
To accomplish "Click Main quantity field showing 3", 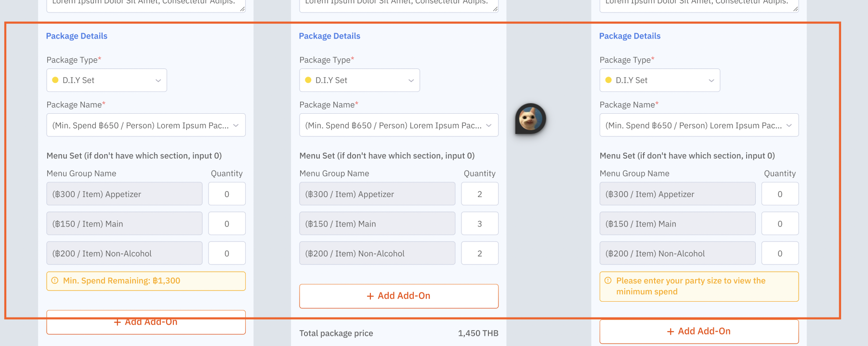I will 480,224.
